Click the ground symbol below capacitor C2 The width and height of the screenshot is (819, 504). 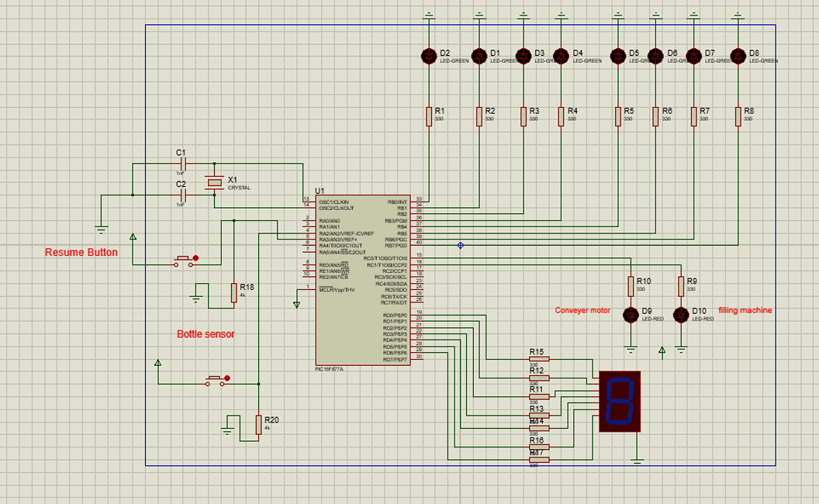click(102, 230)
